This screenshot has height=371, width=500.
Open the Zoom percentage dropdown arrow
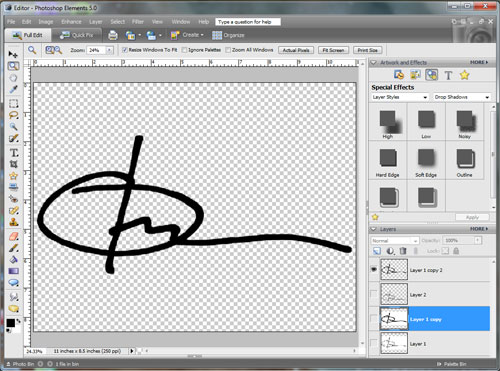click(109, 50)
